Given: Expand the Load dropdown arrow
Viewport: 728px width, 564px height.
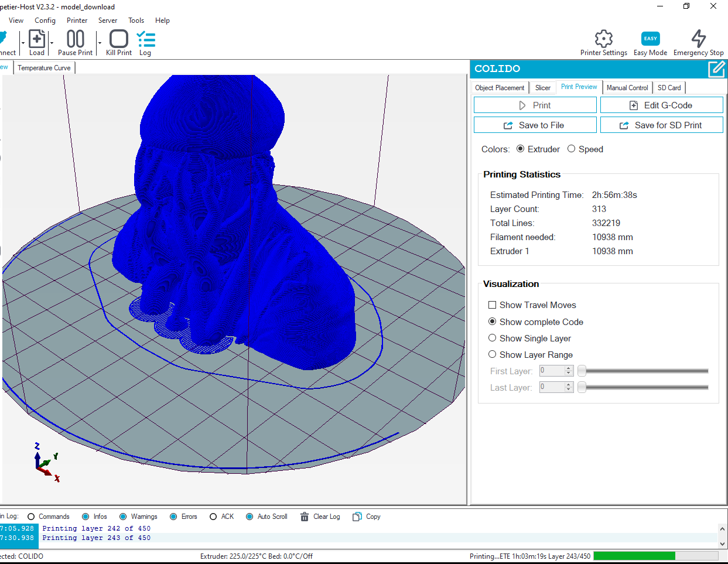Looking at the screenshot, I should 52,43.
